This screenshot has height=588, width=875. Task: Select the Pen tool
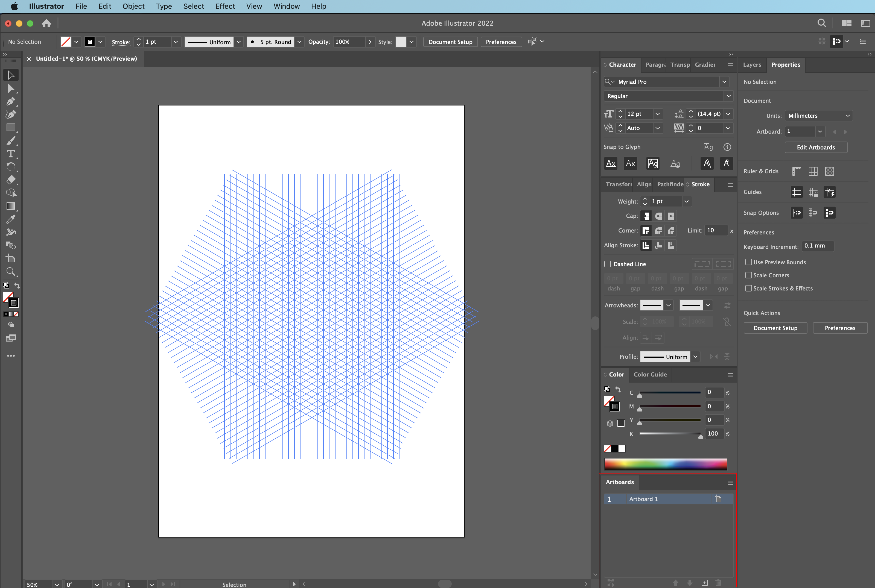(x=10, y=101)
